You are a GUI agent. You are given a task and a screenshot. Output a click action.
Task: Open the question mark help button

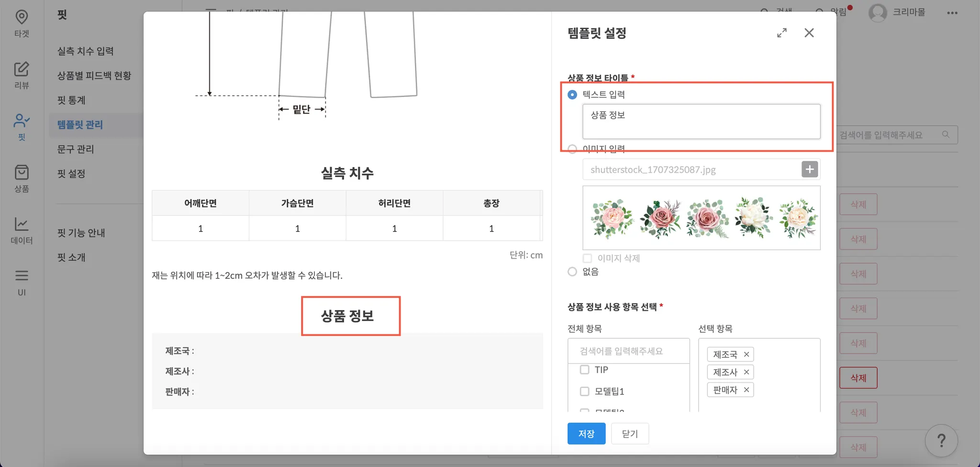941,441
